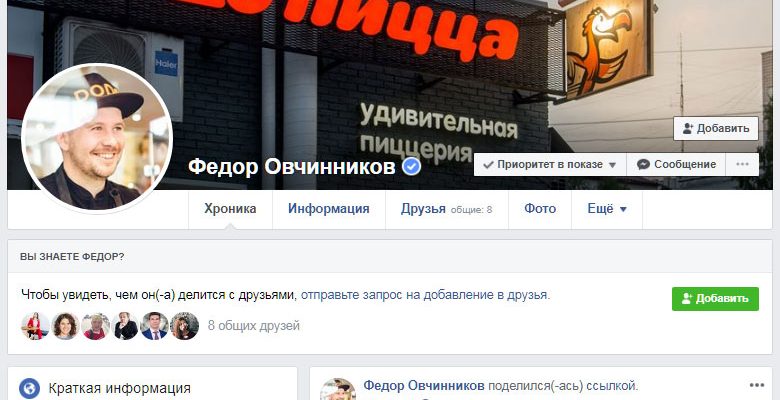
Task: Click the 8 общих друзей text
Action: point(254,326)
